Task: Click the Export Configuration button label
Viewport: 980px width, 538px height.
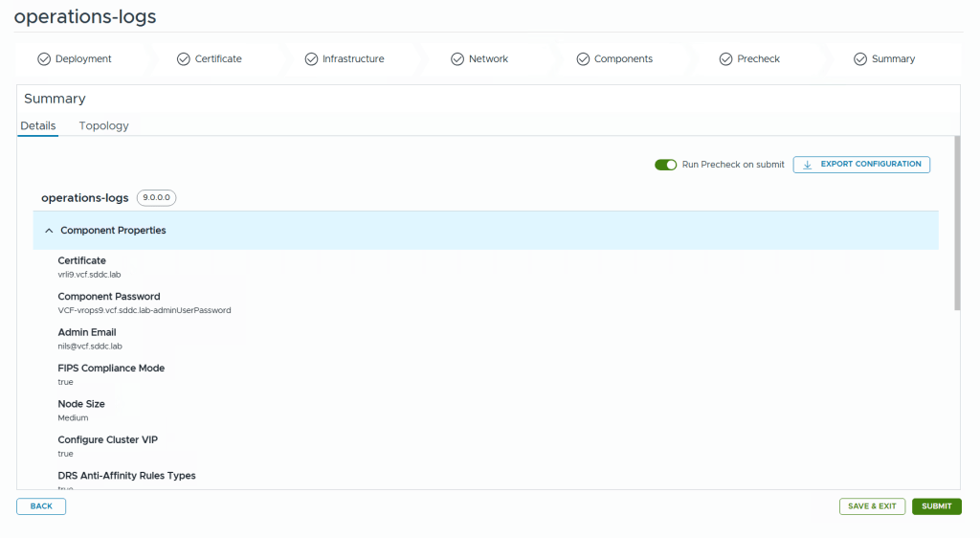Action: (870, 165)
